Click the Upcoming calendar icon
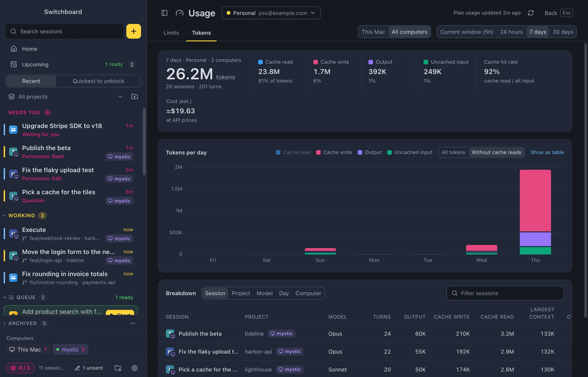Image resolution: width=588 pixels, height=377 pixels. coord(14,64)
